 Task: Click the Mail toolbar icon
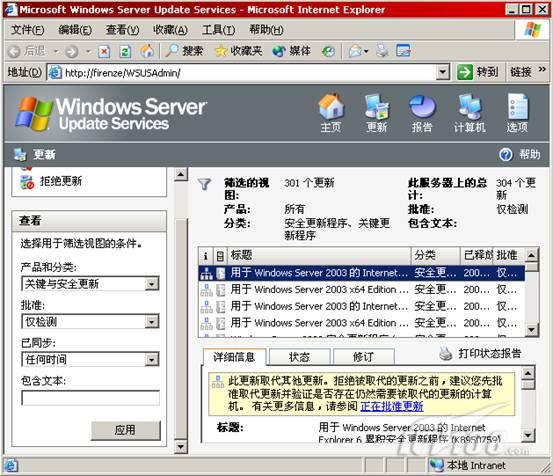tap(355, 52)
